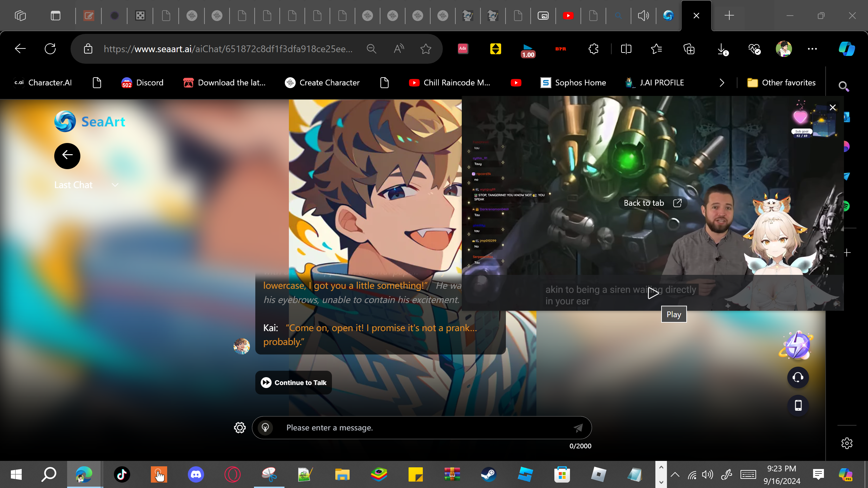Go back using the black arrow button
This screenshot has height=488, width=868.
pos(67,156)
